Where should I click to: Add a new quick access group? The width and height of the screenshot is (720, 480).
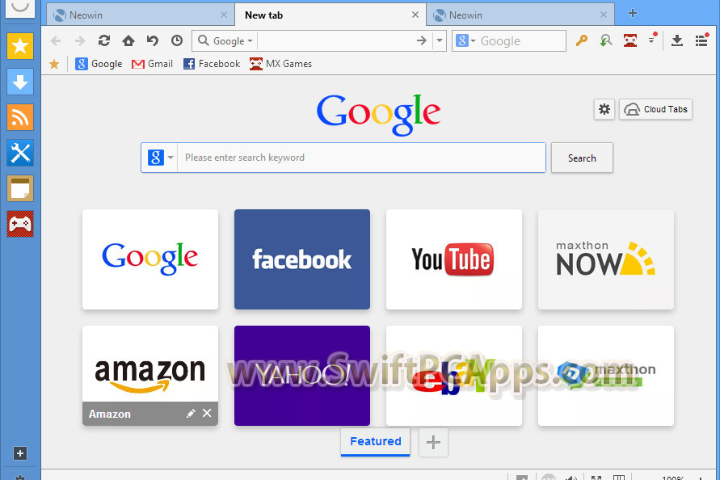[433, 442]
